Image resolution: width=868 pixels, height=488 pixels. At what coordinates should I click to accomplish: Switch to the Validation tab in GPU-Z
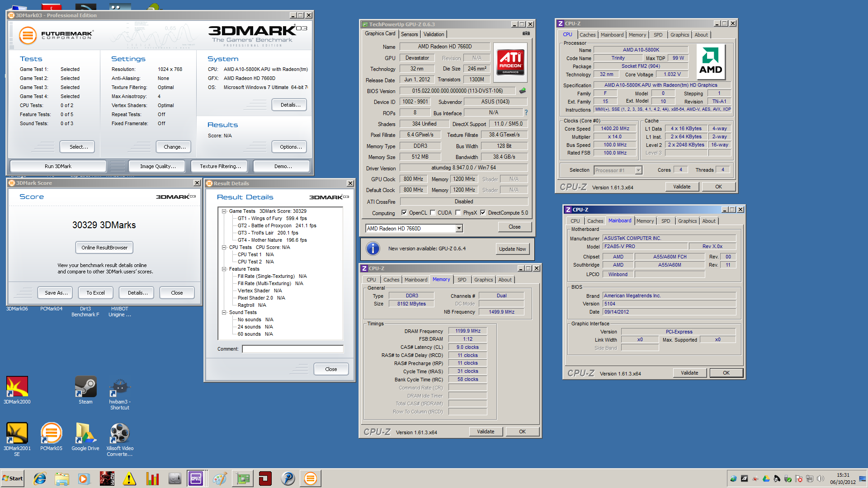click(434, 34)
